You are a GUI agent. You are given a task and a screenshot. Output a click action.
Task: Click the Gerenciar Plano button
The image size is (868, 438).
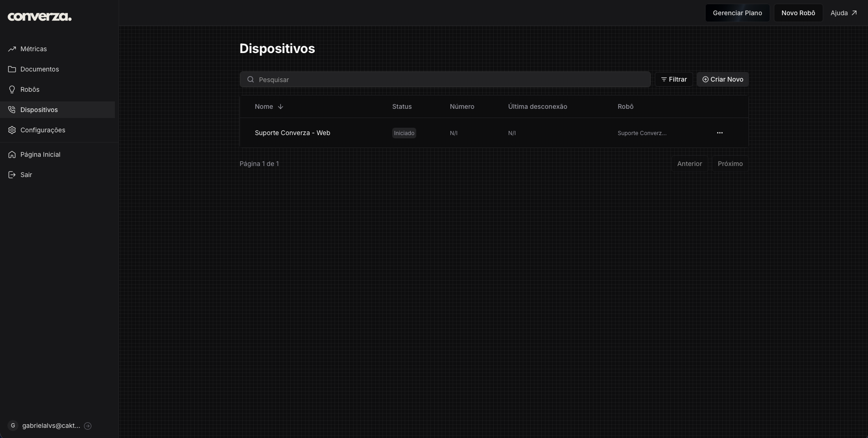(x=737, y=13)
